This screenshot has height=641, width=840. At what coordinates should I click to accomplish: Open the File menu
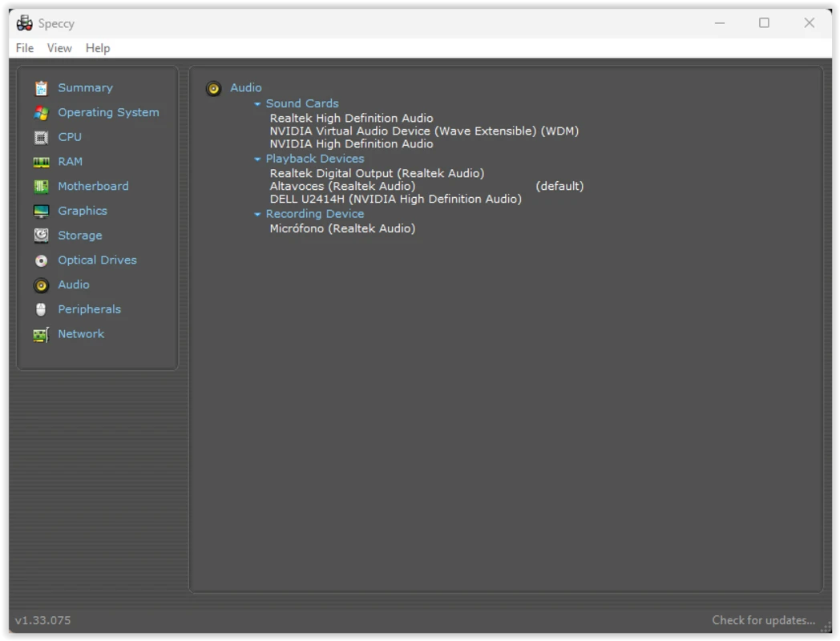point(25,48)
